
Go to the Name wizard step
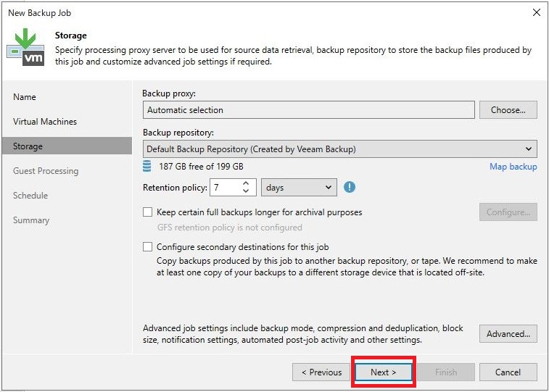coord(25,97)
